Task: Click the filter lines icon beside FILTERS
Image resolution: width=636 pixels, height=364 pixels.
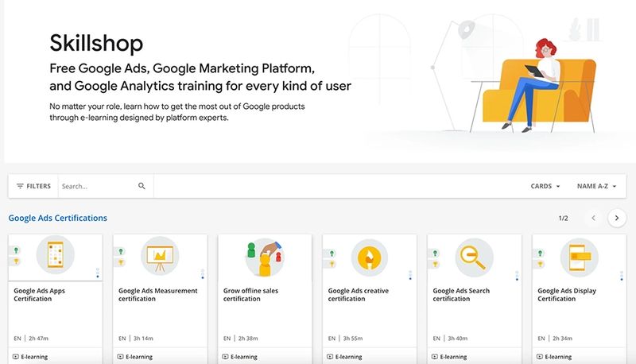Action: (x=20, y=186)
